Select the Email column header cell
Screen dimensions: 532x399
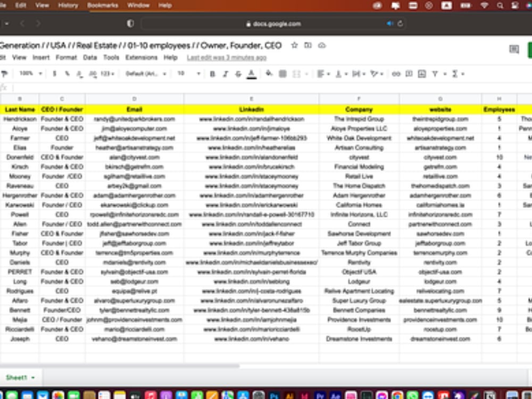pos(135,109)
